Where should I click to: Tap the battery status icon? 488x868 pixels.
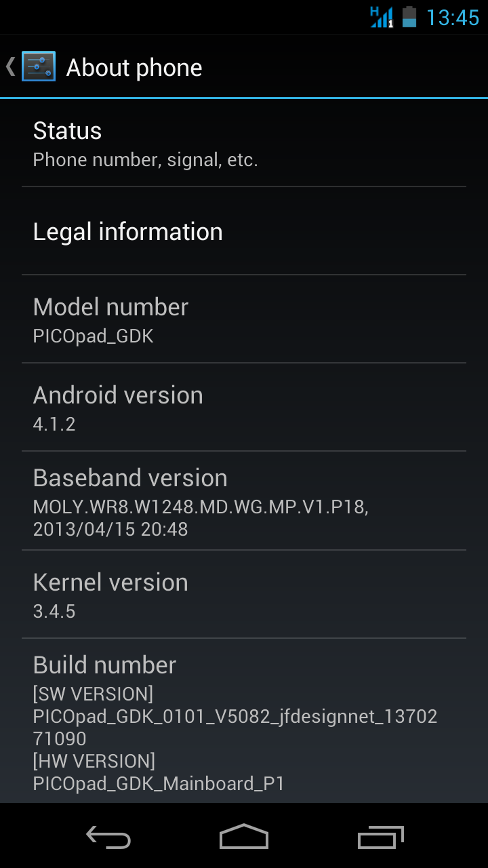(409, 16)
